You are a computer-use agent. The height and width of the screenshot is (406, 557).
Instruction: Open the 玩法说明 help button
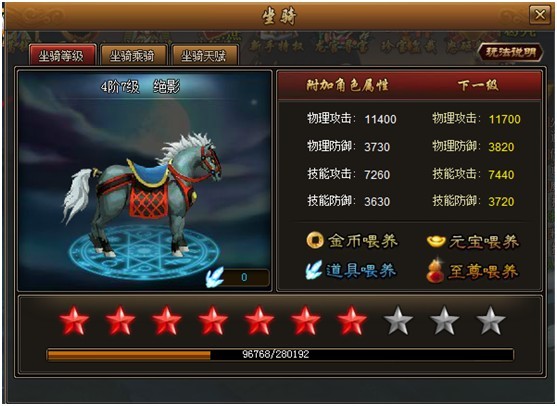point(510,53)
